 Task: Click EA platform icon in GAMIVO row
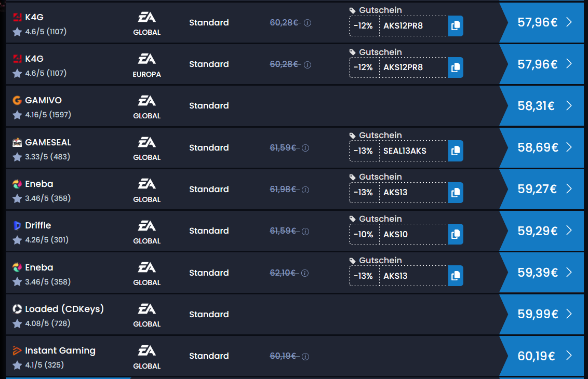pos(146,101)
